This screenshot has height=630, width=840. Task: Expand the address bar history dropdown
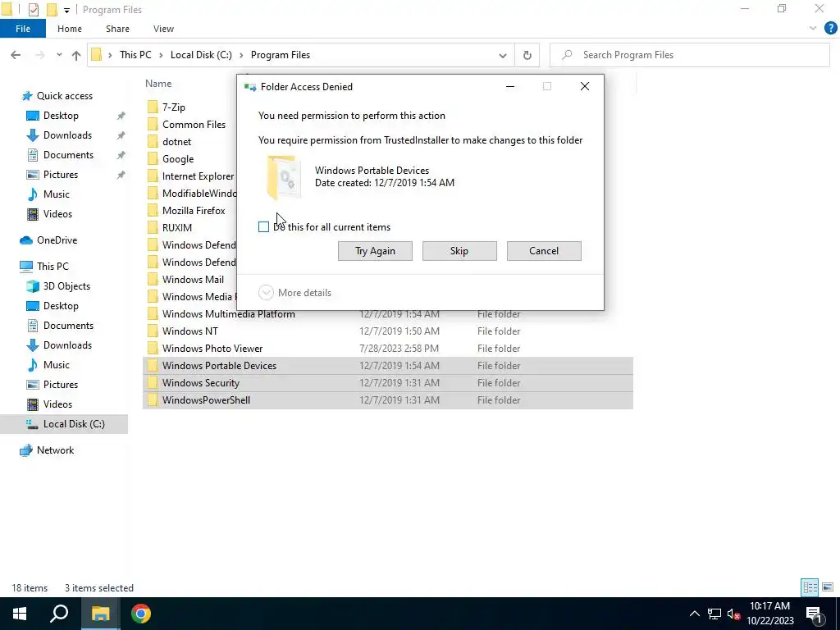pyautogui.click(x=503, y=55)
